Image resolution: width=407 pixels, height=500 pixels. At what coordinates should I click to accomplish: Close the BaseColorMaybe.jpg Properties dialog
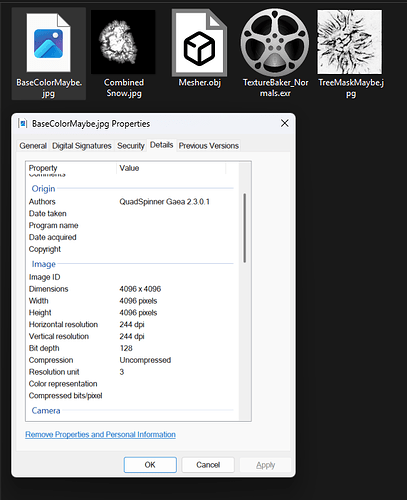[285, 123]
